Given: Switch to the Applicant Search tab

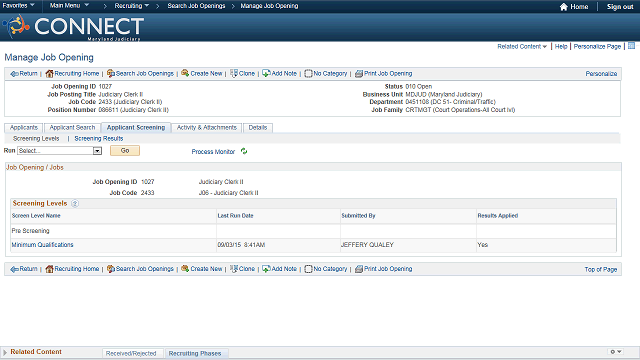Looking at the screenshot, I should pos(72,128).
